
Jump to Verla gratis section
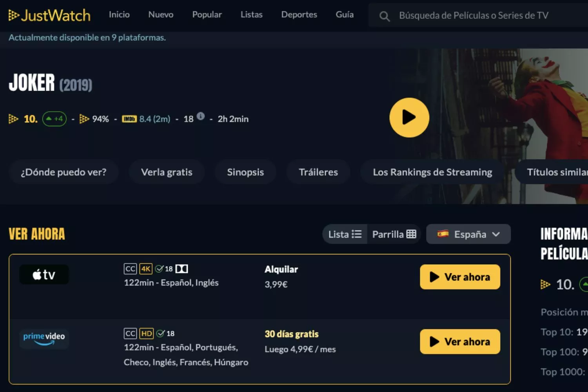pyautogui.click(x=167, y=172)
